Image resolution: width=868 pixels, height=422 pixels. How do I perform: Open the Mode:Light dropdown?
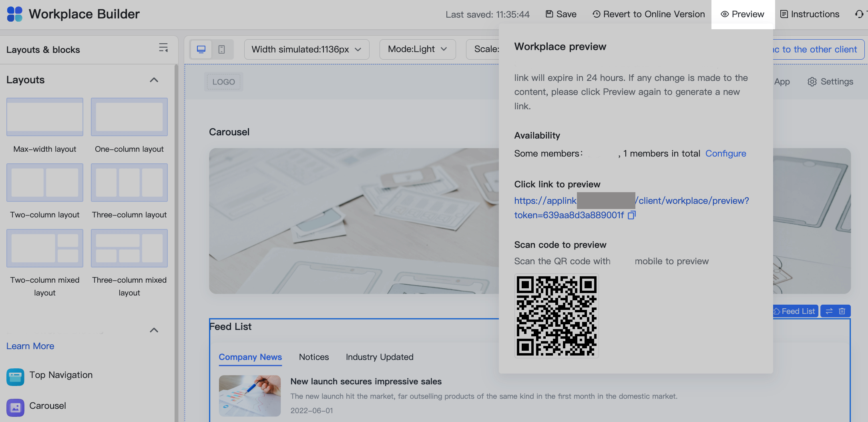[417, 49]
